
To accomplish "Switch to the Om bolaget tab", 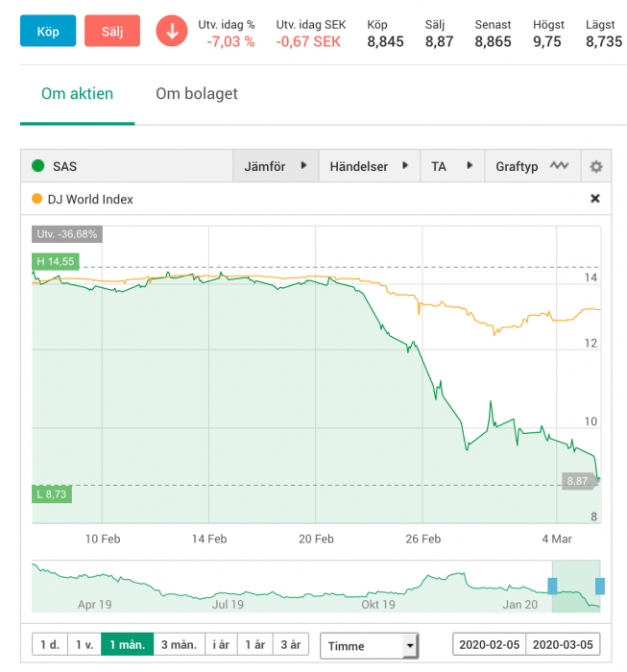I will tap(197, 93).
